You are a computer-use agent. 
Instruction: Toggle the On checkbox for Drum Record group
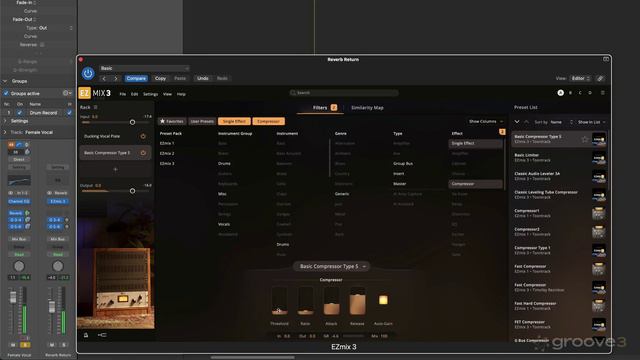20,113
